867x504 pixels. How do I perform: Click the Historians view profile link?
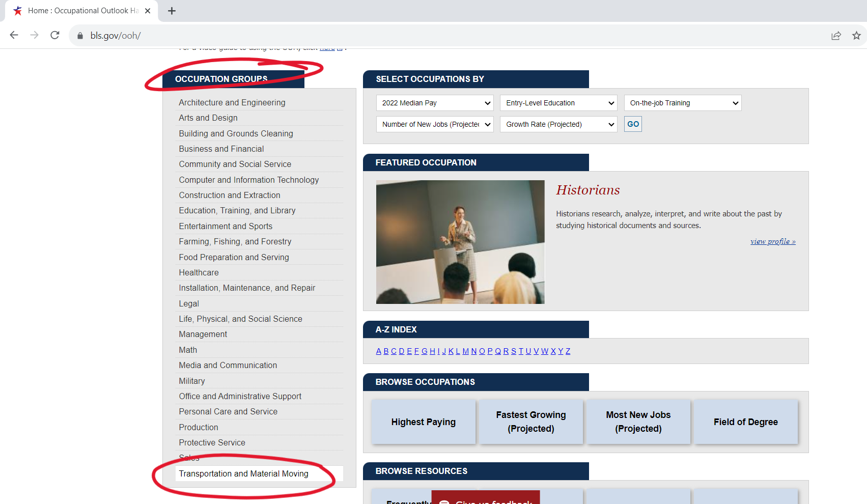point(772,241)
